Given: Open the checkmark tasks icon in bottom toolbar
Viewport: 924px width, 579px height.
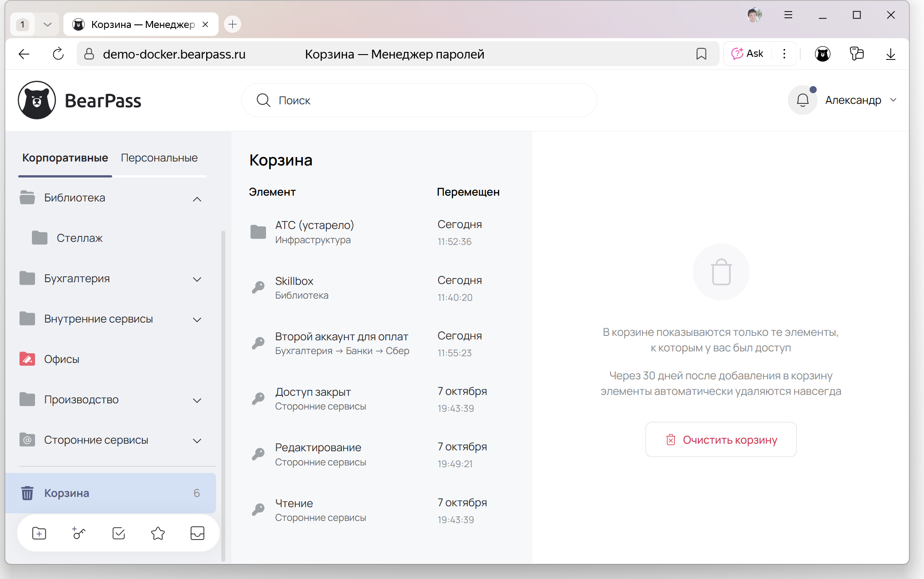Looking at the screenshot, I should coord(118,533).
